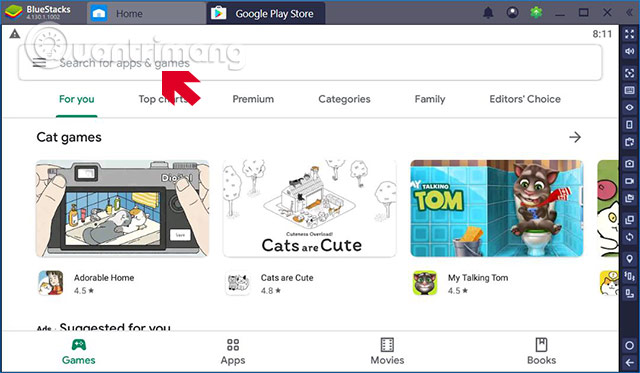The width and height of the screenshot is (640, 373).
Task: Select the For you tab
Action: [77, 99]
